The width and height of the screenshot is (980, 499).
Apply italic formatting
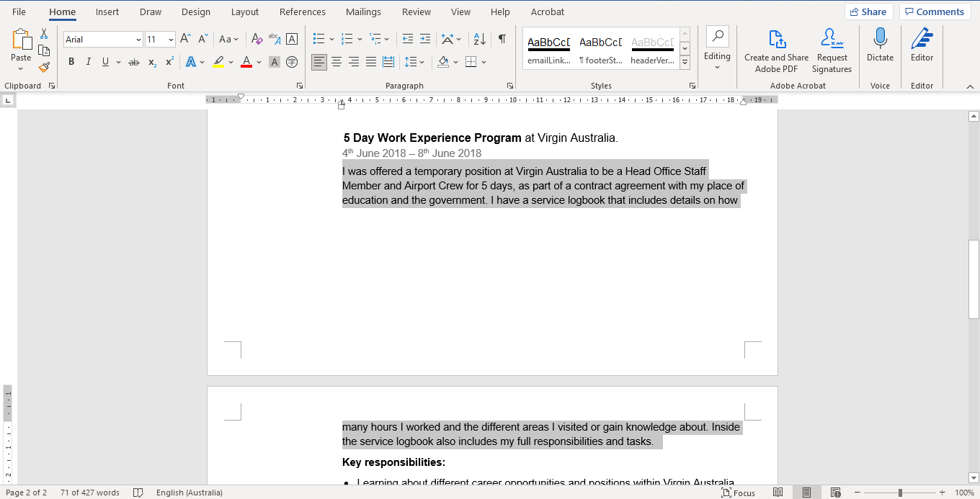point(88,61)
